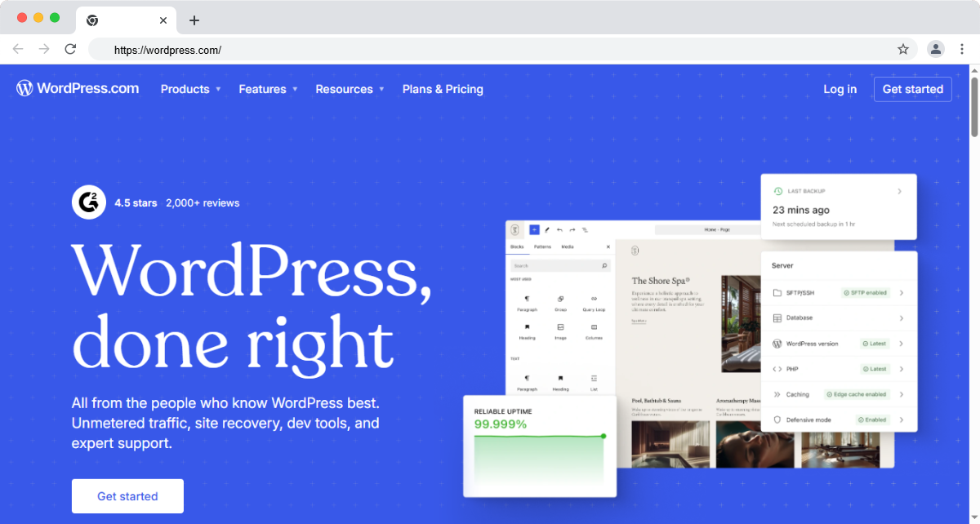
Task: Open the list view icon in editor
Action: 585,230
